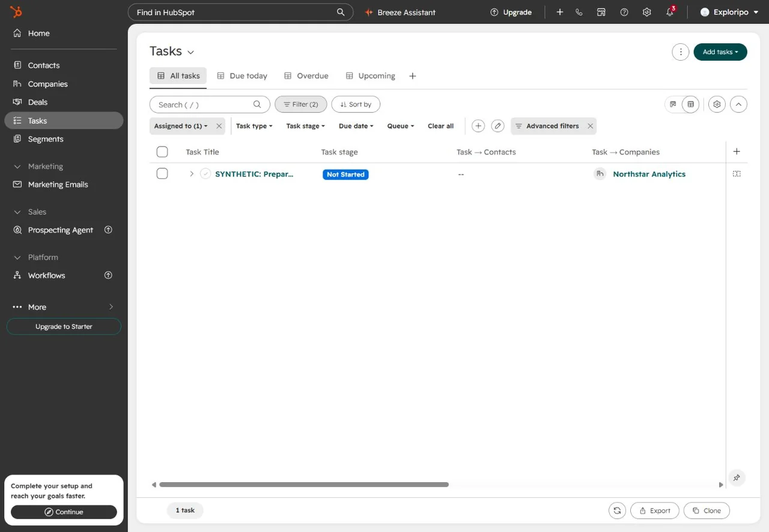The height and width of the screenshot is (532, 769).
Task: Open the Assigned to (1) dropdown
Action: pos(181,126)
